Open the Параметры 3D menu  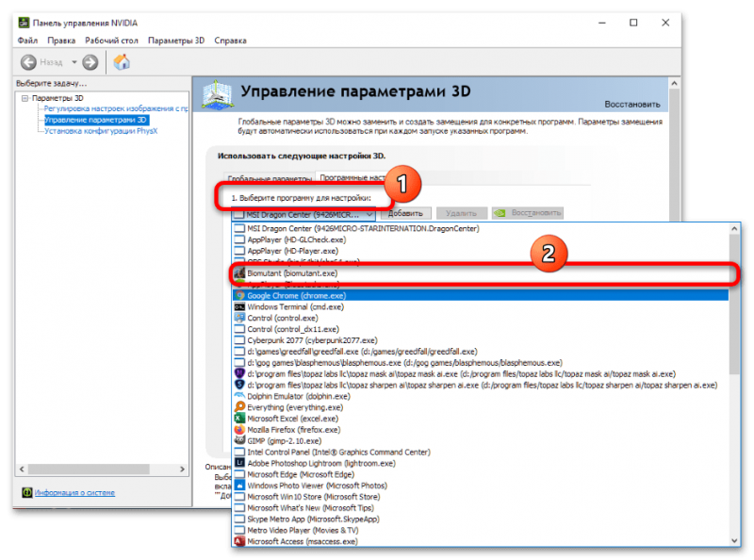click(176, 41)
